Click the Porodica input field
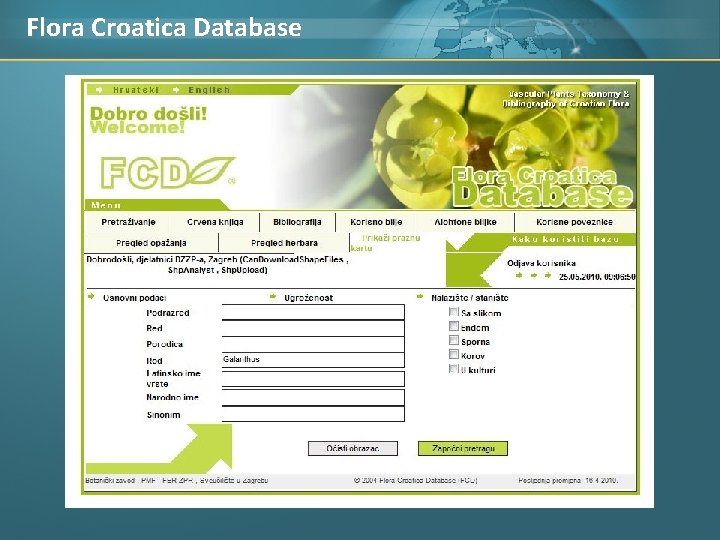The height and width of the screenshot is (540, 720). [313, 344]
